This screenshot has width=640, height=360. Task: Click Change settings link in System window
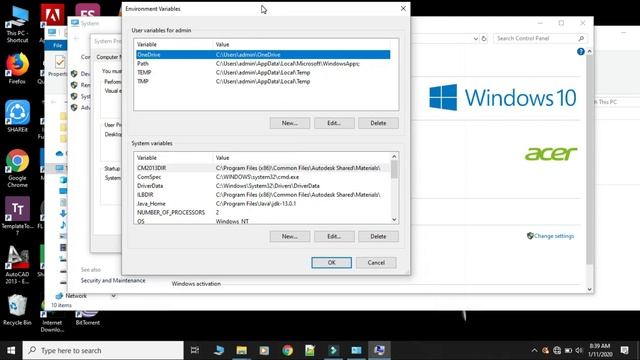pyautogui.click(x=554, y=236)
